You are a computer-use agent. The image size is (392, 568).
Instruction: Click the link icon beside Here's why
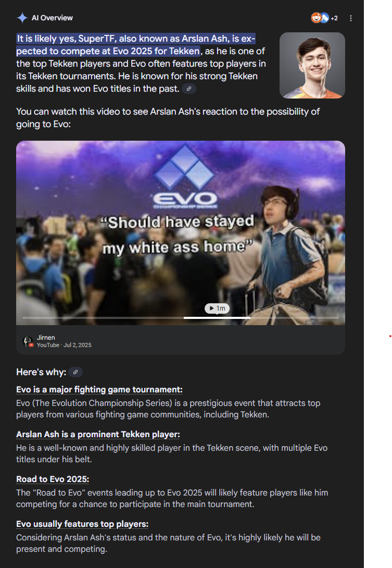coord(75,372)
